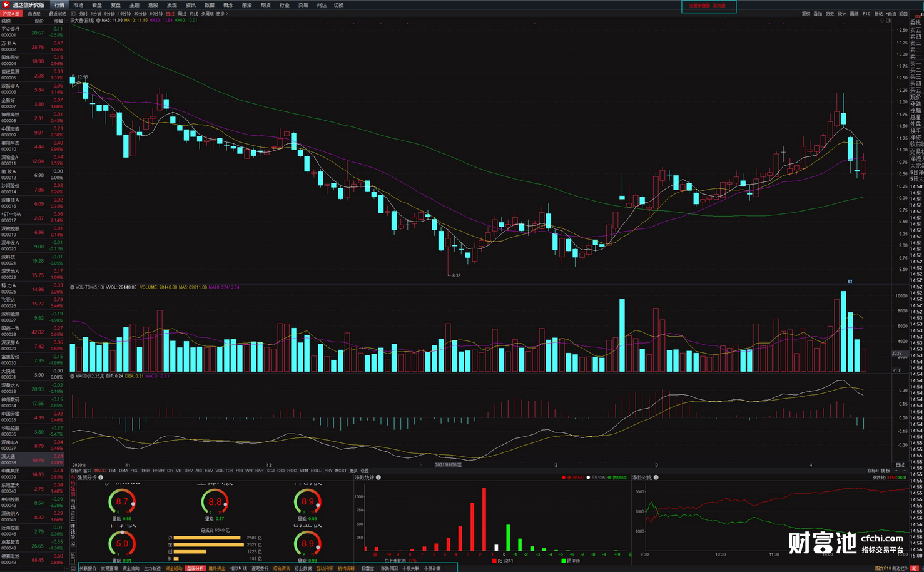Expand 更多 timeframe periods list
This screenshot has width=924, height=572.
pos(221,14)
